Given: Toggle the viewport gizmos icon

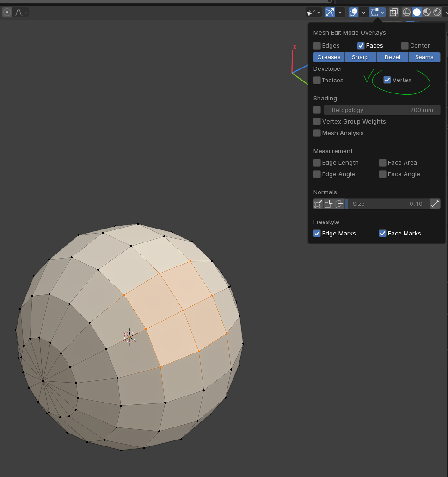Looking at the screenshot, I should tap(330, 12).
